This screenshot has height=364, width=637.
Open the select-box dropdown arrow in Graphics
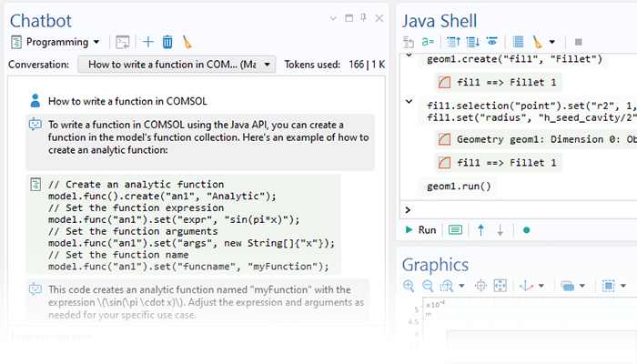[623, 286]
